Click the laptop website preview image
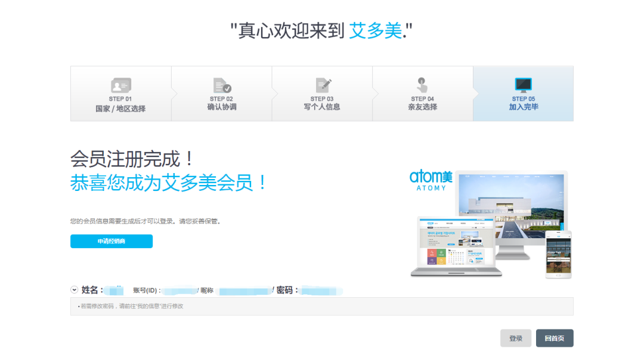The height and width of the screenshot is (364, 644). point(456,246)
